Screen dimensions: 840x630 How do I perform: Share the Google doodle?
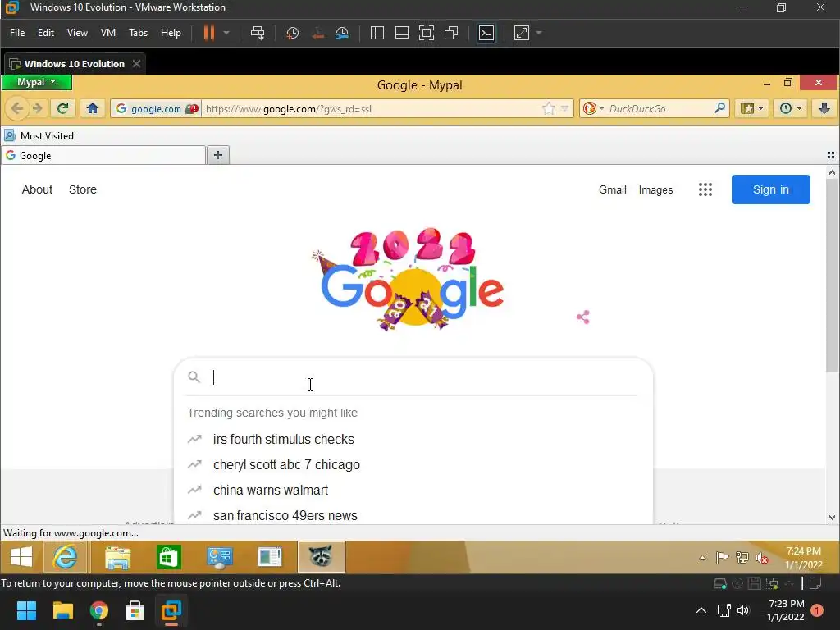click(583, 317)
